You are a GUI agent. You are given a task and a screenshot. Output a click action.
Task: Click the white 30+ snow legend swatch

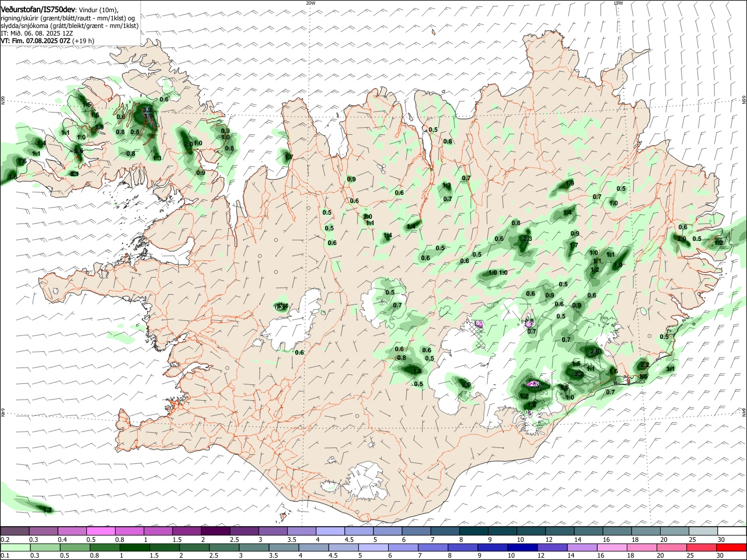click(x=732, y=531)
